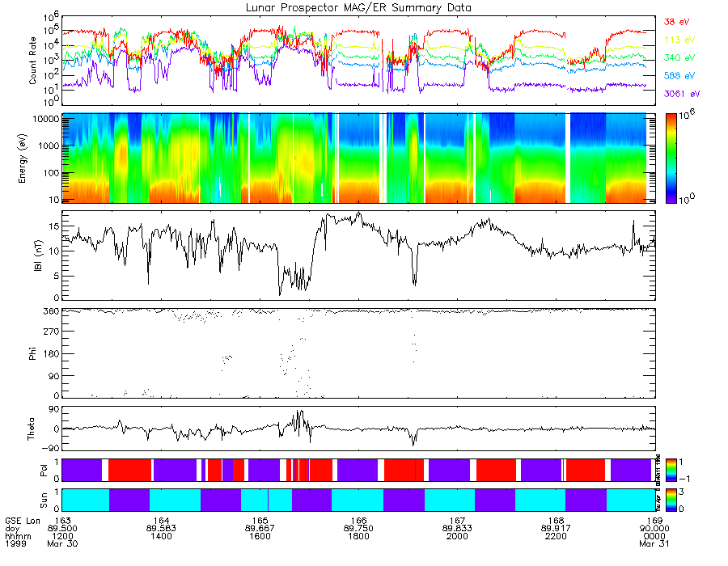Click the 'Count Rate' axis label

pos(32,61)
